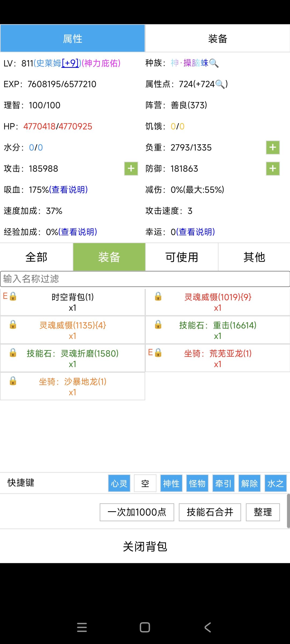This screenshot has height=644, width=290.
Task: Tap the lock icon on 时空背包 item
Action: 13,296
